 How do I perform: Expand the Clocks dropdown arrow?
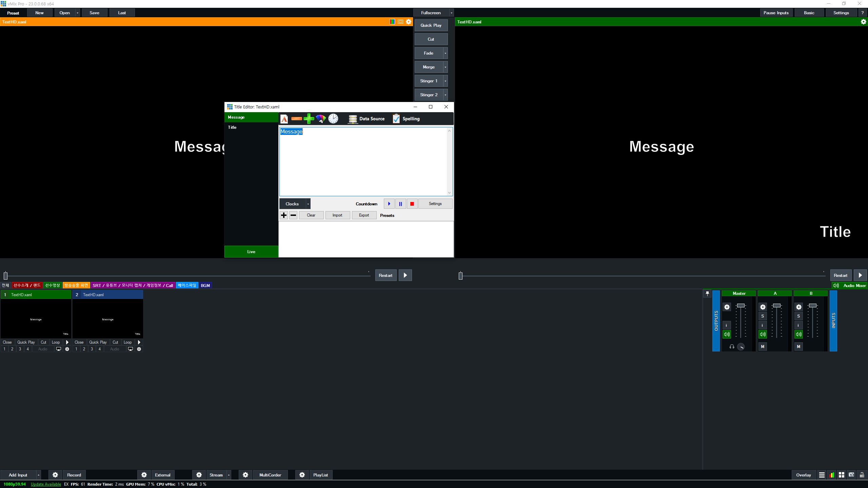click(x=308, y=204)
